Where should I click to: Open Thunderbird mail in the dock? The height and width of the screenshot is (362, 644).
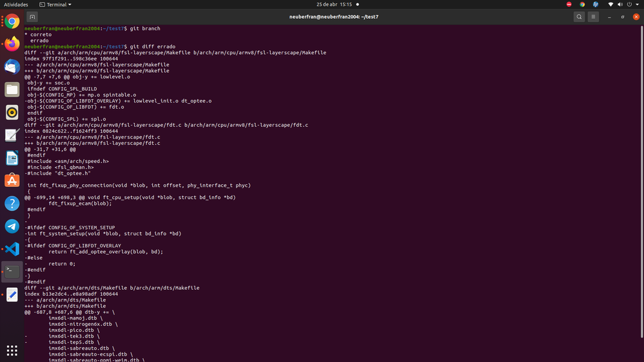click(12, 66)
